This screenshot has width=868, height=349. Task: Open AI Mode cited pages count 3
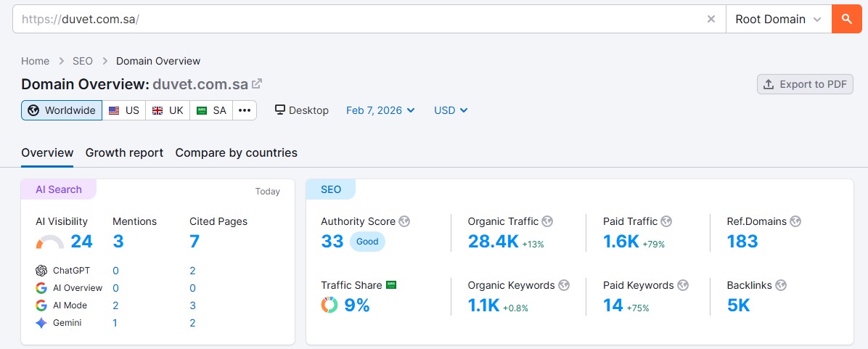192,305
